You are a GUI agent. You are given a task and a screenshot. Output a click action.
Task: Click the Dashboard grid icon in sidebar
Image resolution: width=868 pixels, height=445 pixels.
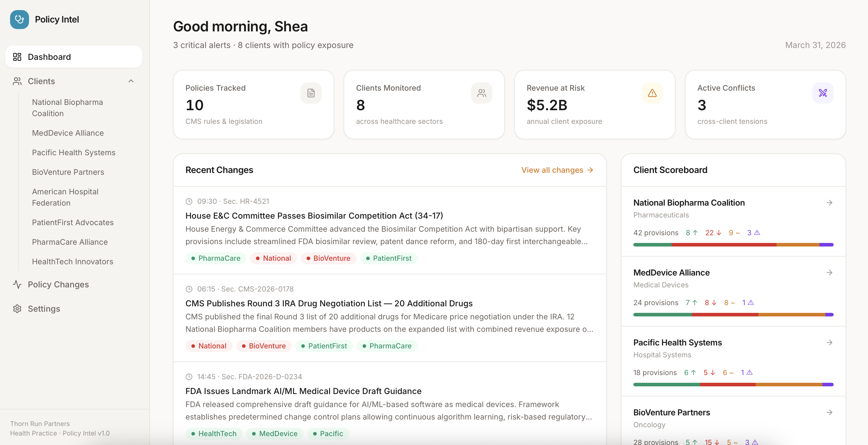pos(17,57)
